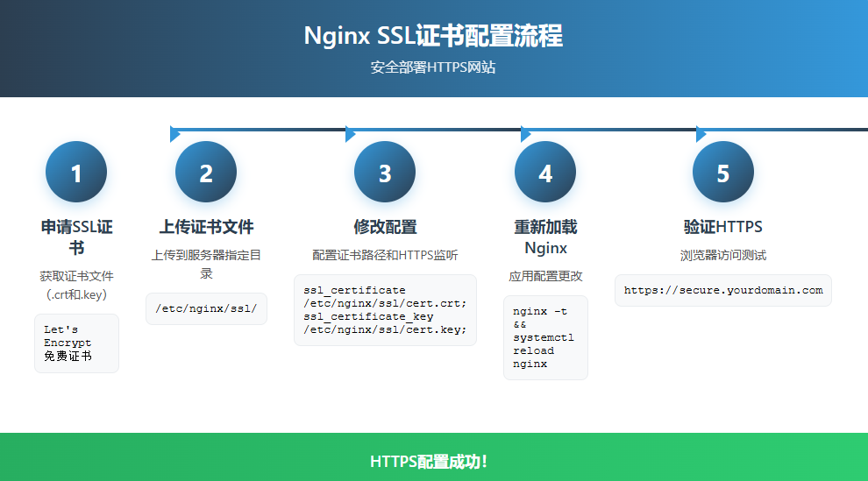
Task: Click the arrow connector above step 5
Action: point(701,133)
